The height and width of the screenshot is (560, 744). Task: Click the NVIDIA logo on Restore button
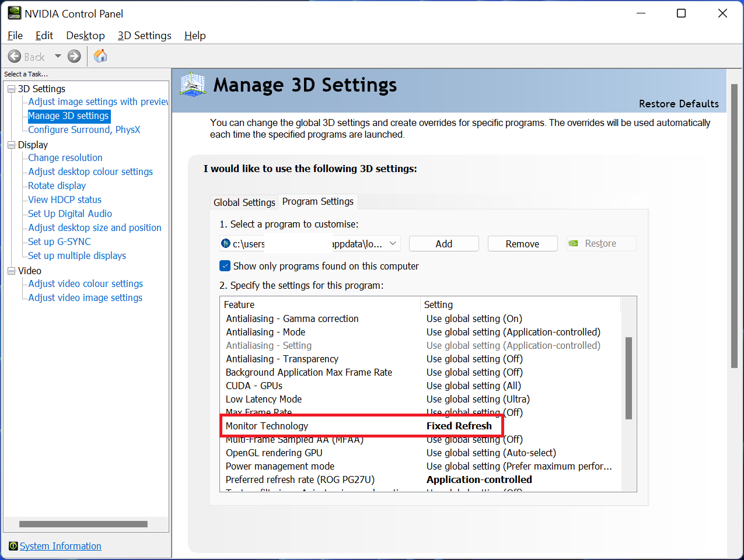coord(574,243)
